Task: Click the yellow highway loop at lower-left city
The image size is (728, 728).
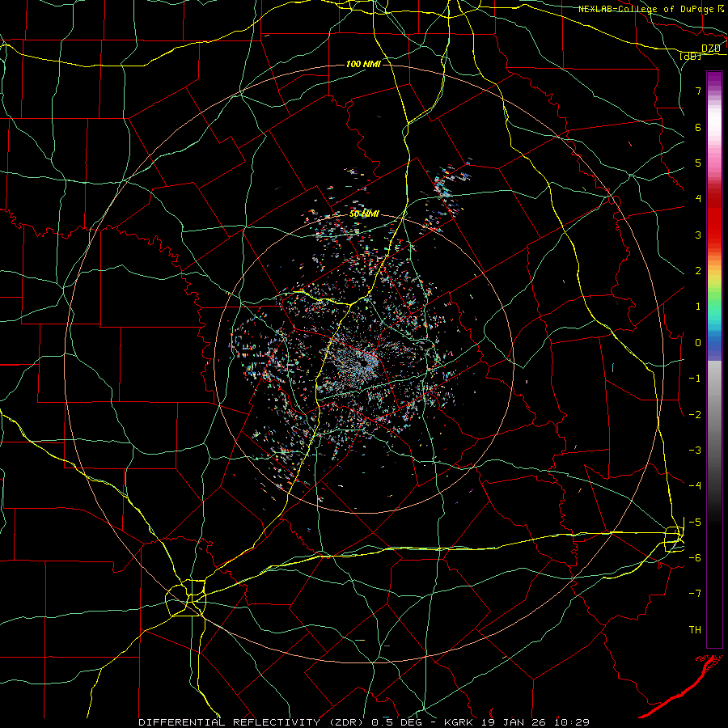Action: click(186, 598)
